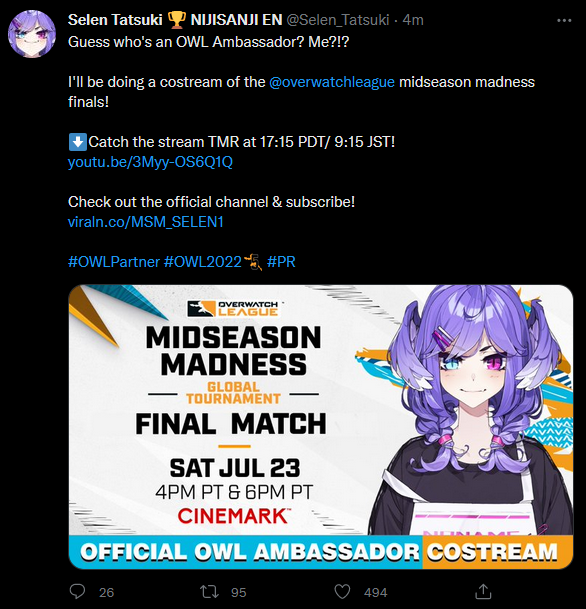586x609 pixels.
Task: Click the Selen Tatsuki display name
Action: tap(115, 20)
